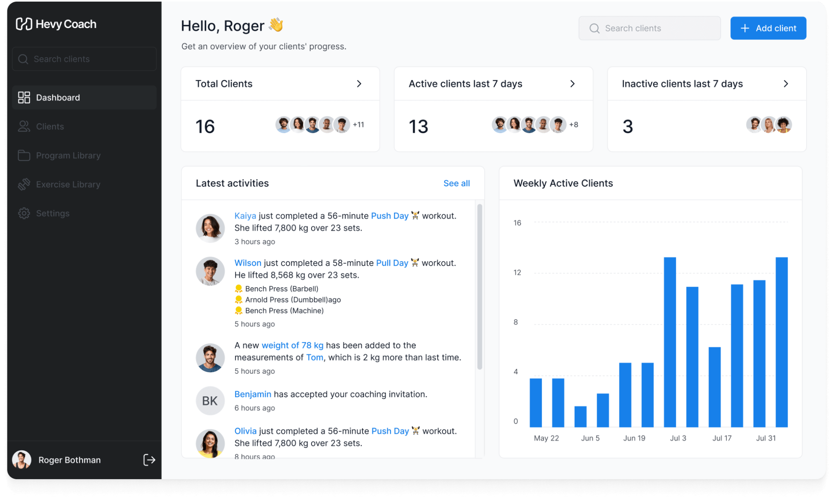Open Kaiya's profile link in activities

[x=245, y=216]
